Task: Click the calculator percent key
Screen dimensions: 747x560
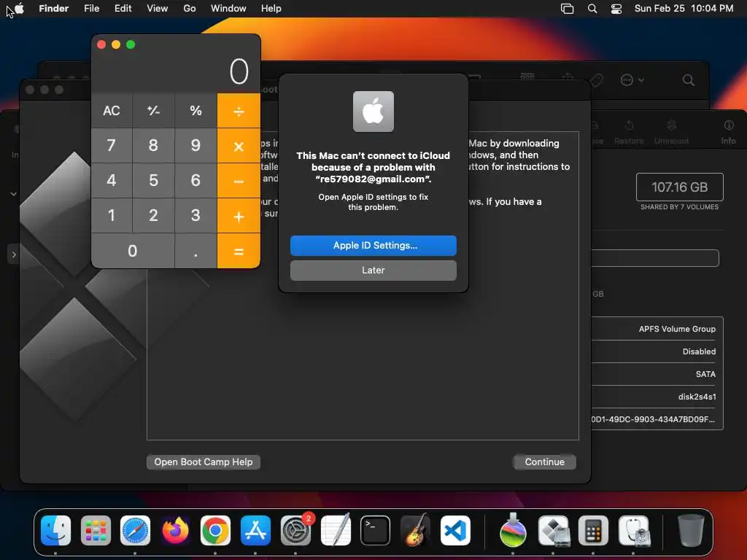Action: coord(196,111)
